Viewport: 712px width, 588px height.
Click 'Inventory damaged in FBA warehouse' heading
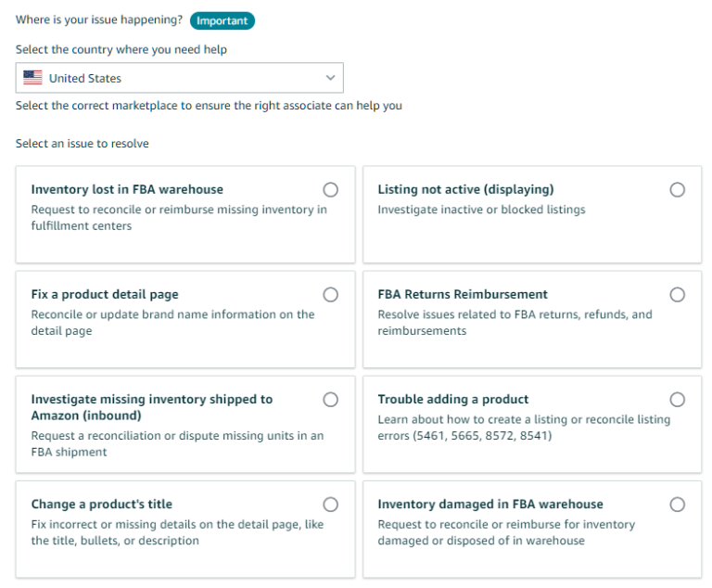click(490, 505)
